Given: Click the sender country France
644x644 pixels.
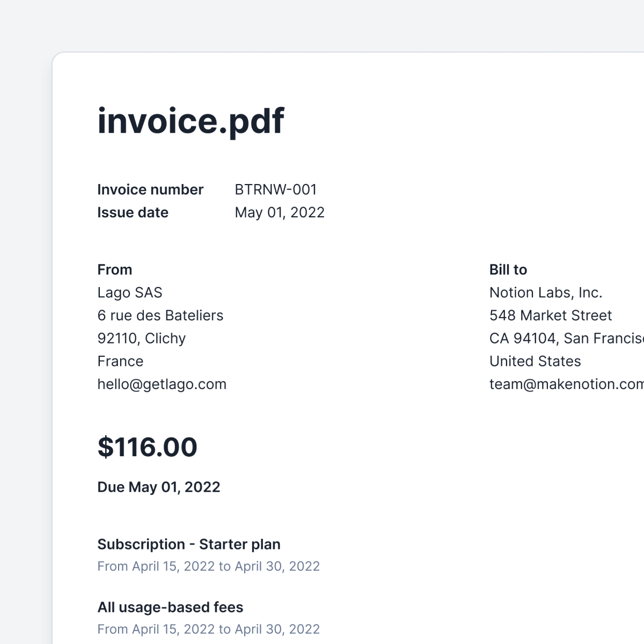Looking at the screenshot, I should 120,361.
